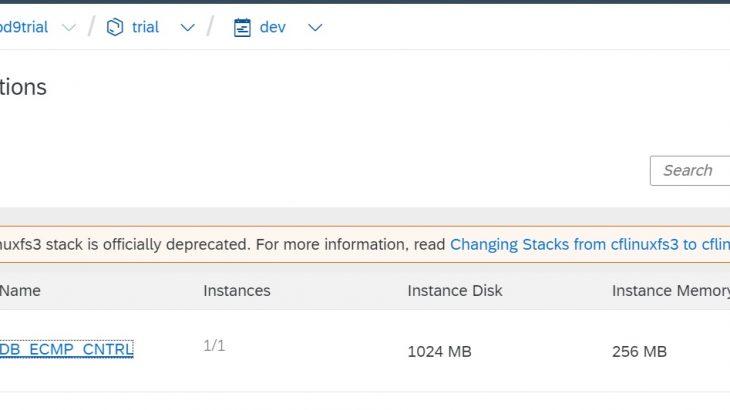
Task: Click the od9trial breadcrumb link
Action: [x=24, y=27]
